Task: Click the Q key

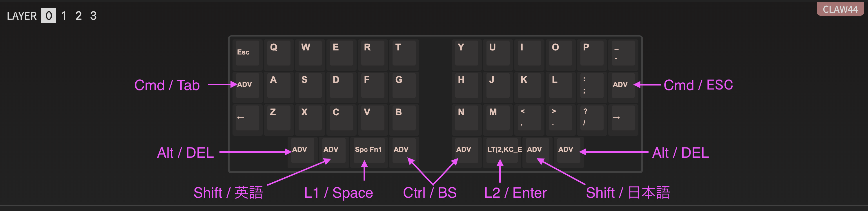Action: (x=279, y=53)
